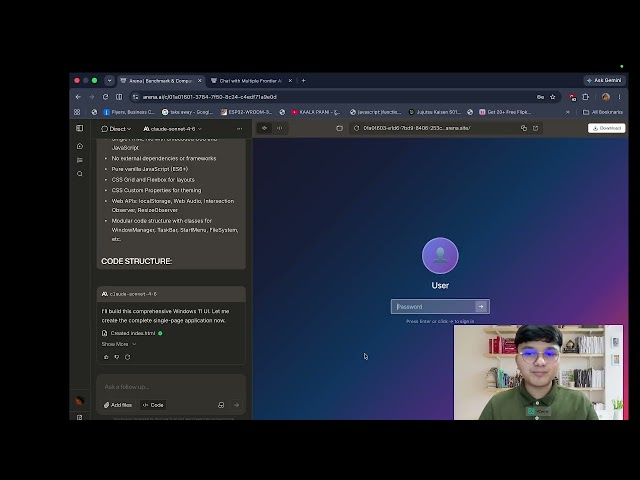Image resolution: width=640 pixels, height=480 pixels.
Task: Switch to the code view toggle
Action: click(280, 128)
